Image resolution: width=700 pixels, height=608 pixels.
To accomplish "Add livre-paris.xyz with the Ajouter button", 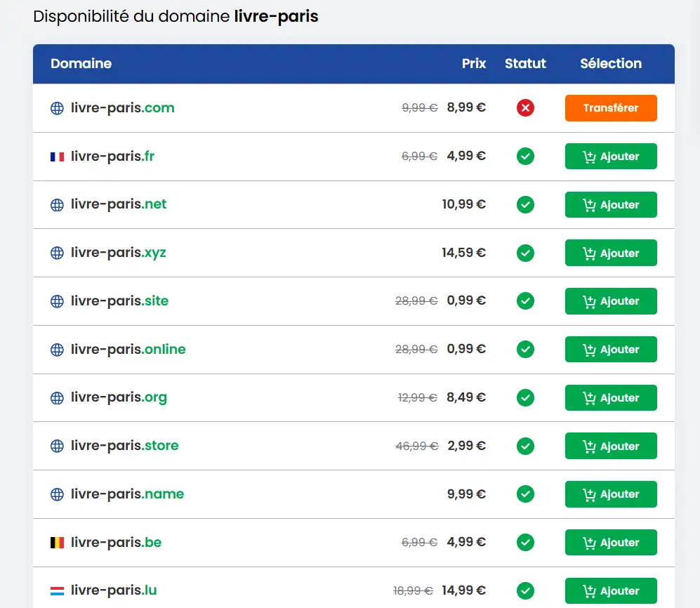I will point(611,253).
